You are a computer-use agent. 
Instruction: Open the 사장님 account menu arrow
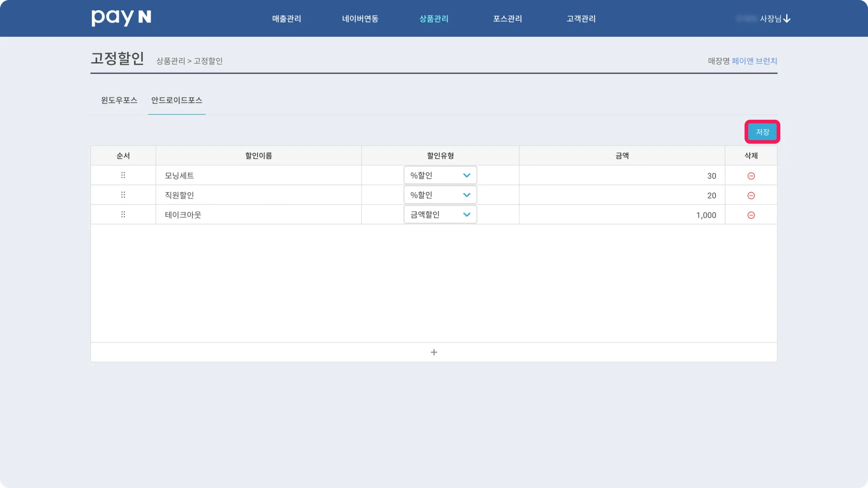click(x=787, y=19)
